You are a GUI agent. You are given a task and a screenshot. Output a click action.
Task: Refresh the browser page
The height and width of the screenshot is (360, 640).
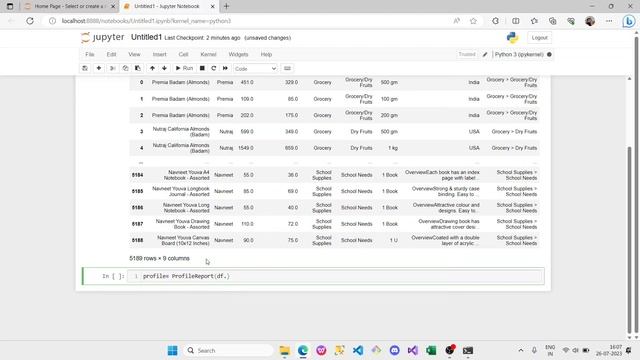point(30,21)
